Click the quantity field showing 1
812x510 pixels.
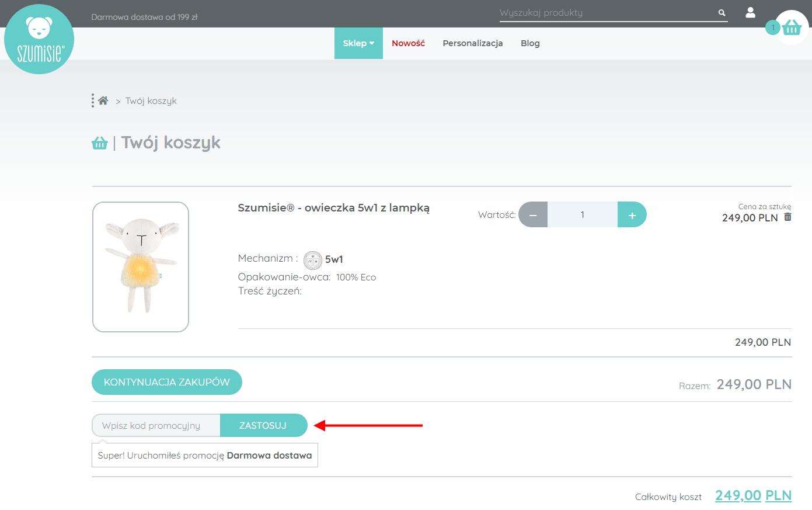pos(583,214)
